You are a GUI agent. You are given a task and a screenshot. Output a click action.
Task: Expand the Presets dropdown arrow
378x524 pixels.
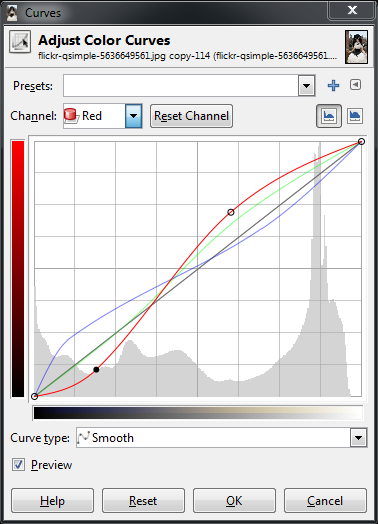(306, 86)
